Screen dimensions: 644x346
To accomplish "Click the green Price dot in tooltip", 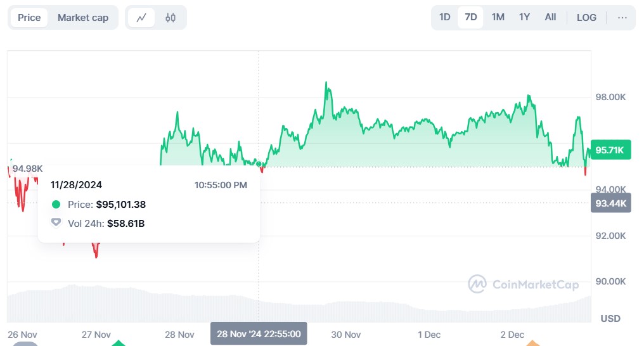I will point(56,205).
